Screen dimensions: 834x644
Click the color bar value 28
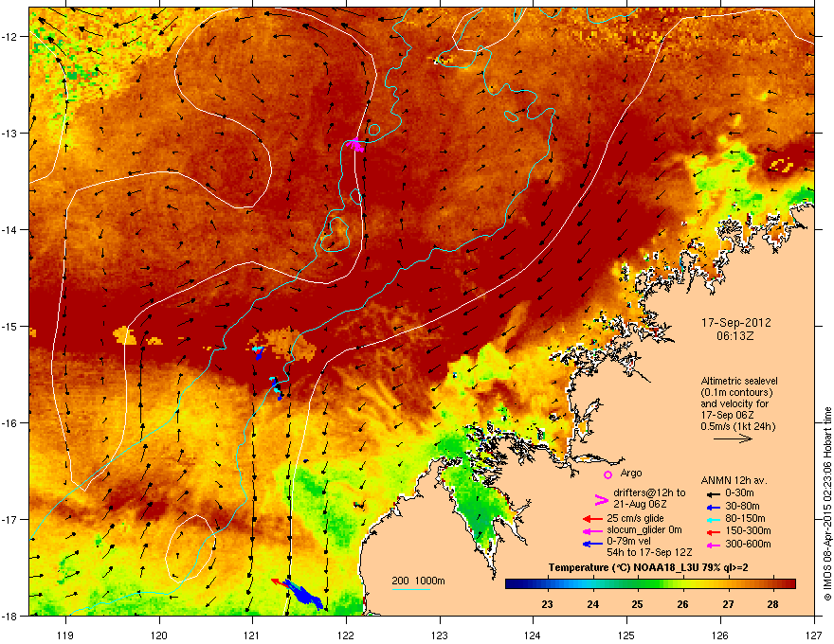click(772, 604)
